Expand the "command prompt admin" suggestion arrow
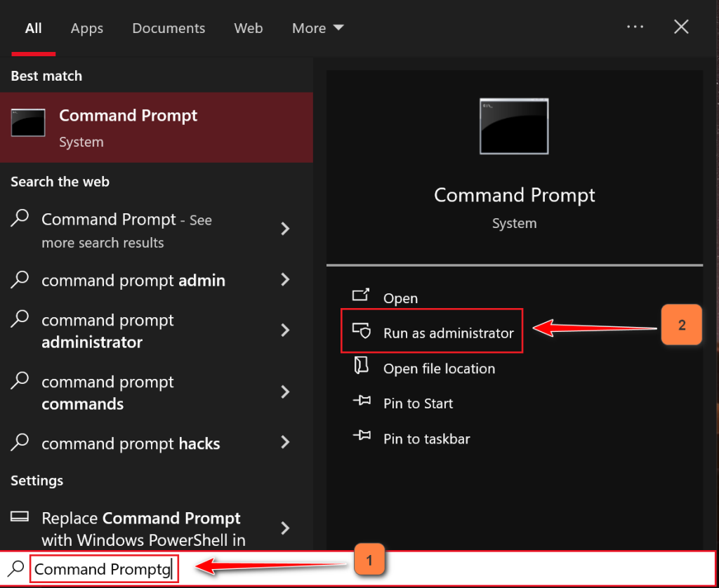This screenshot has width=719, height=588. [285, 280]
